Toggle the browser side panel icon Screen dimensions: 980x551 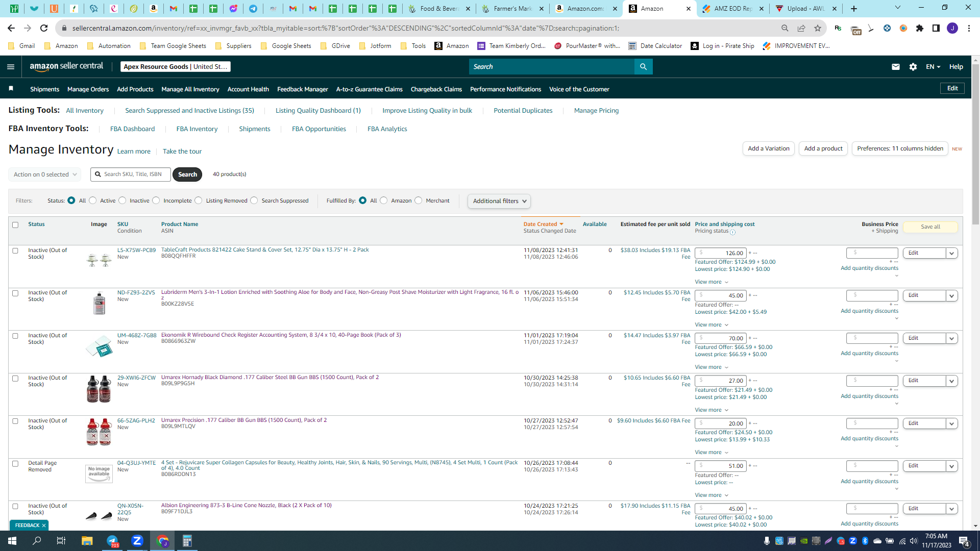pos(936,28)
